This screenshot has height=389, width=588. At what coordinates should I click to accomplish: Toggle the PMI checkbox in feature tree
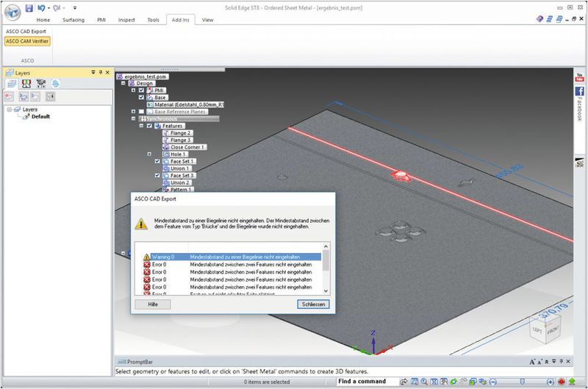point(141,90)
